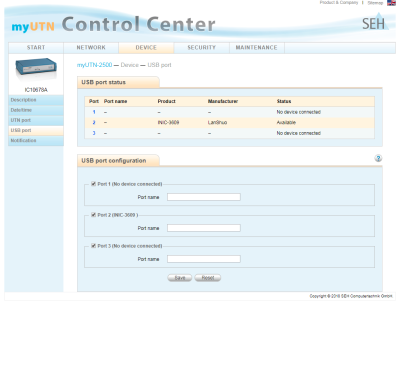
Task: Open the NETWORK tab
Action: [91, 48]
